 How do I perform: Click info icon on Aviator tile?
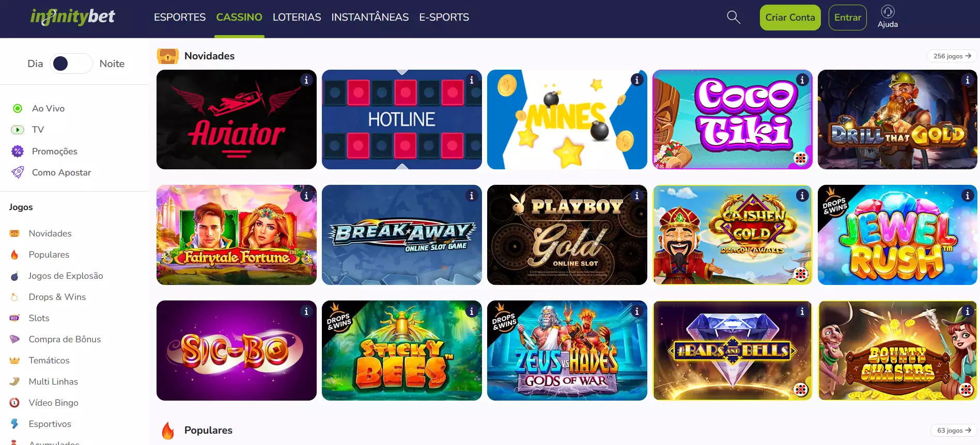(x=306, y=80)
